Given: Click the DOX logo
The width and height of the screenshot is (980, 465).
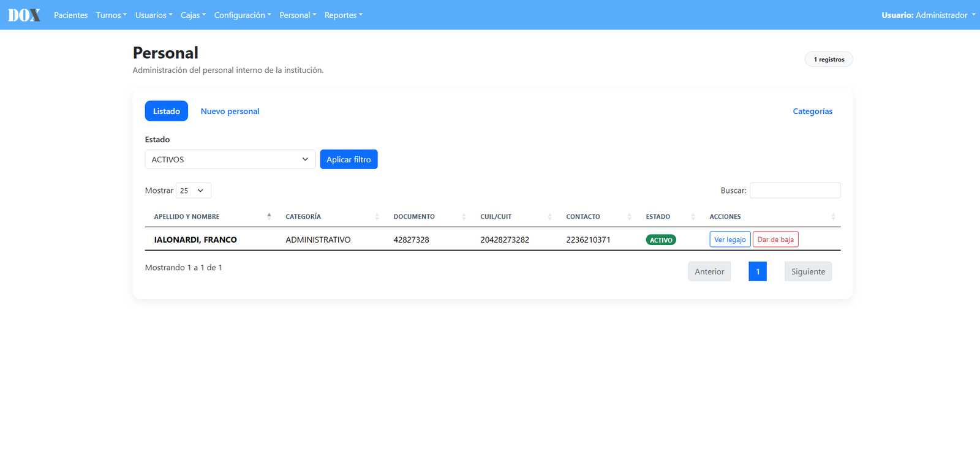Looking at the screenshot, I should click(24, 15).
